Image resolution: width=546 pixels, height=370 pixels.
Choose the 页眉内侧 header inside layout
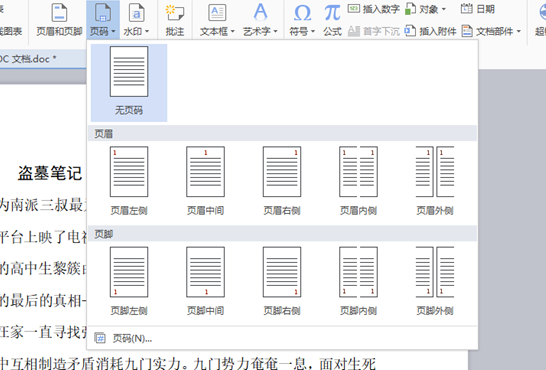click(x=358, y=181)
